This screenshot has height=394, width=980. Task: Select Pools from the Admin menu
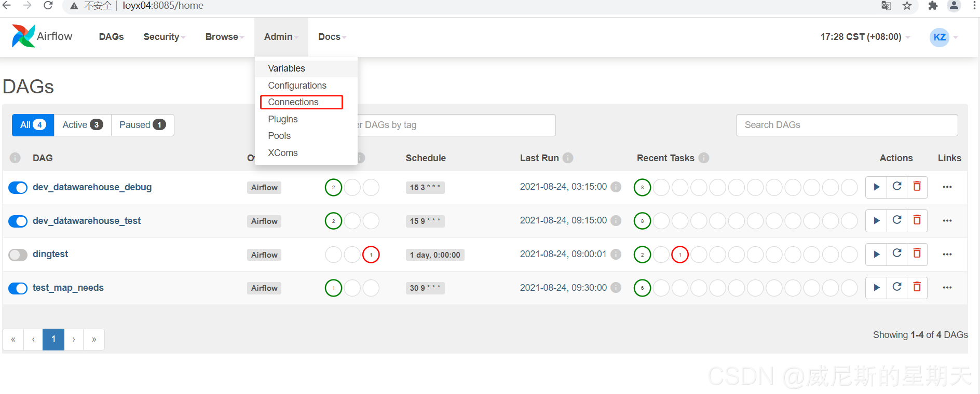[x=306, y=136]
